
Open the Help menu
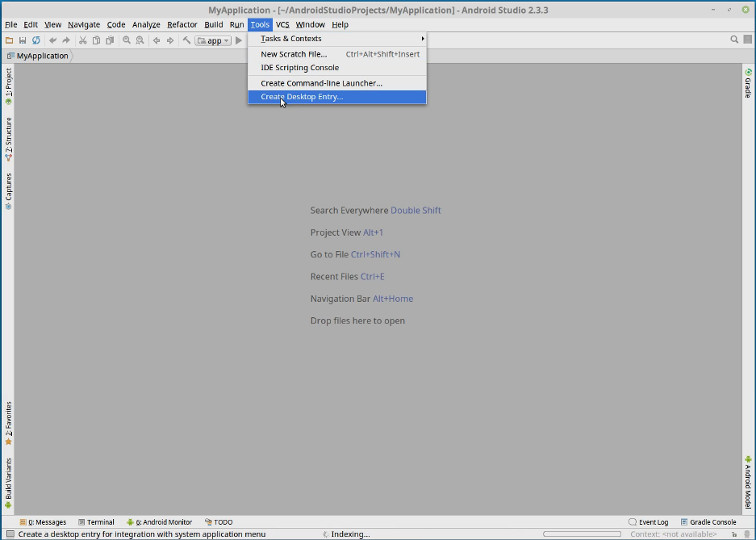coord(340,25)
